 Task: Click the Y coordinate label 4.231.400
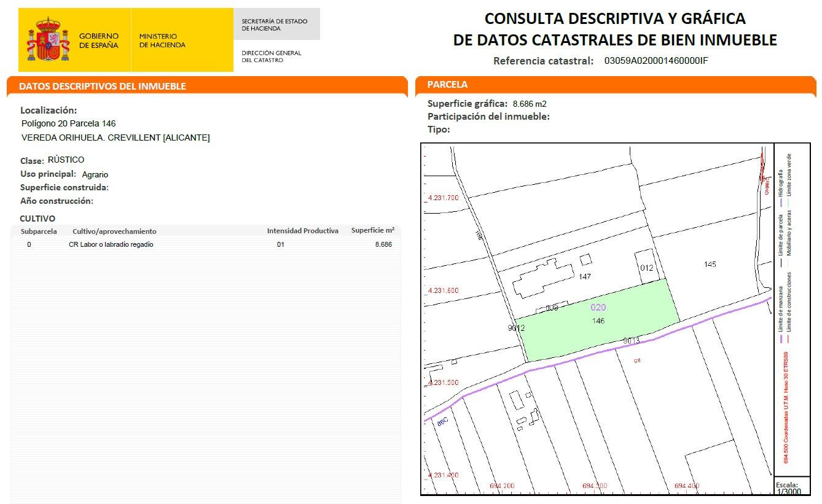click(x=443, y=475)
